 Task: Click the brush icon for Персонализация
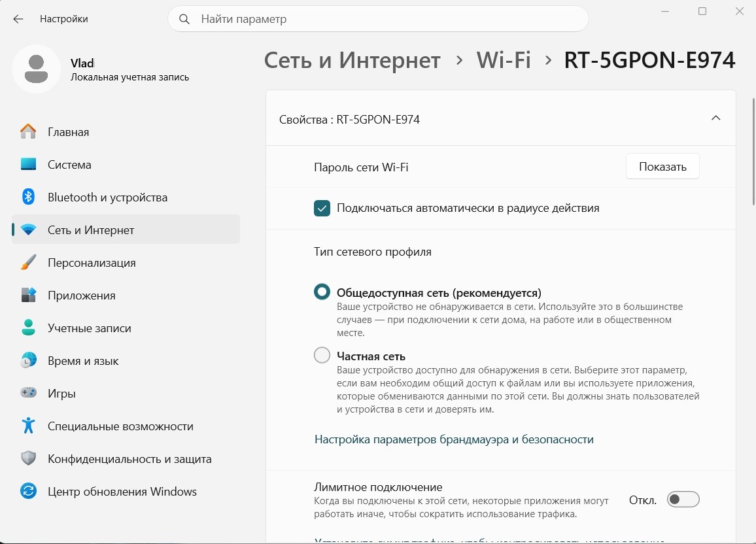point(28,262)
